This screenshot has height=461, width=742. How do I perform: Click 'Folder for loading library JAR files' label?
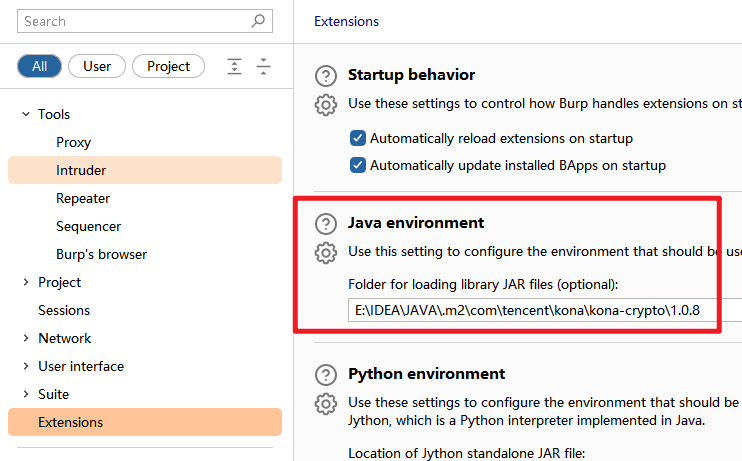coord(483,284)
